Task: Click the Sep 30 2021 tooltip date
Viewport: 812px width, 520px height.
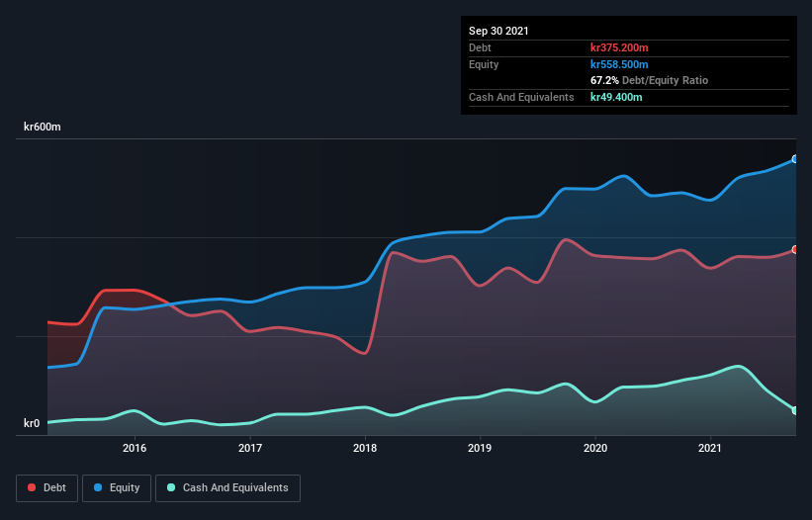Action: coord(498,31)
